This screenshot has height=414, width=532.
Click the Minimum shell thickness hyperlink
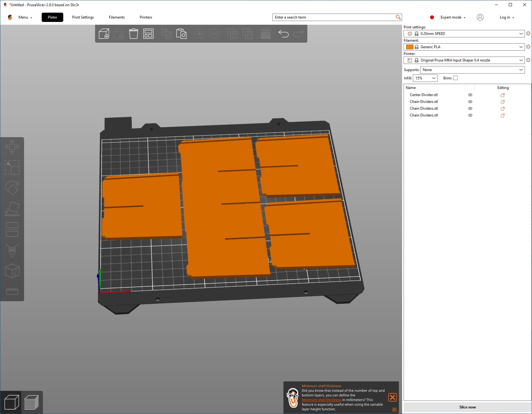pos(321,400)
